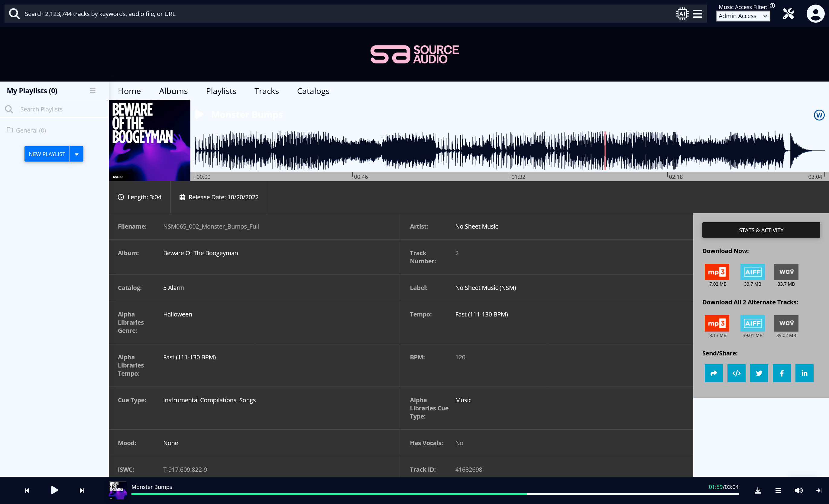This screenshot has width=829, height=504.
Task: Open the No Sheet Music artist link
Action: [x=476, y=226]
